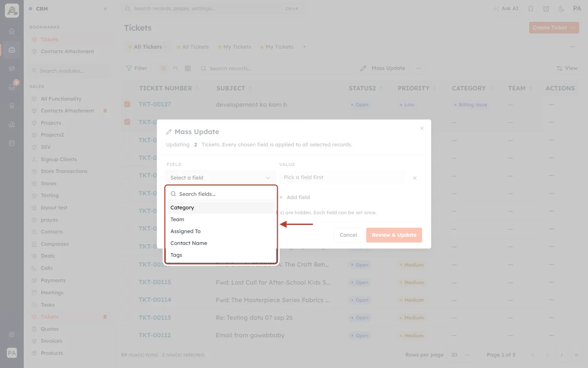Open the reminders alarm clock icon
588x368 pixels.
pyautogui.click(x=546, y=9)
